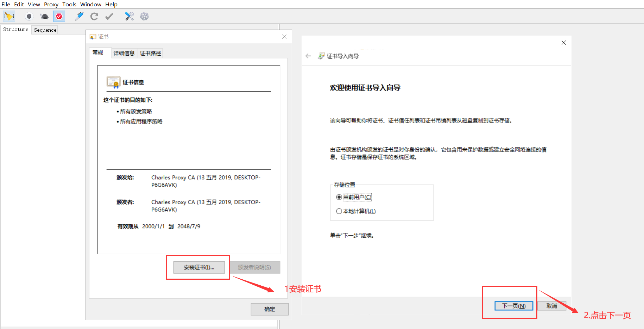The width and height of the screenshot is (644, 329).
Task: Click the certificate badge icon beside 证书信息
Action: tap(113, 82)
